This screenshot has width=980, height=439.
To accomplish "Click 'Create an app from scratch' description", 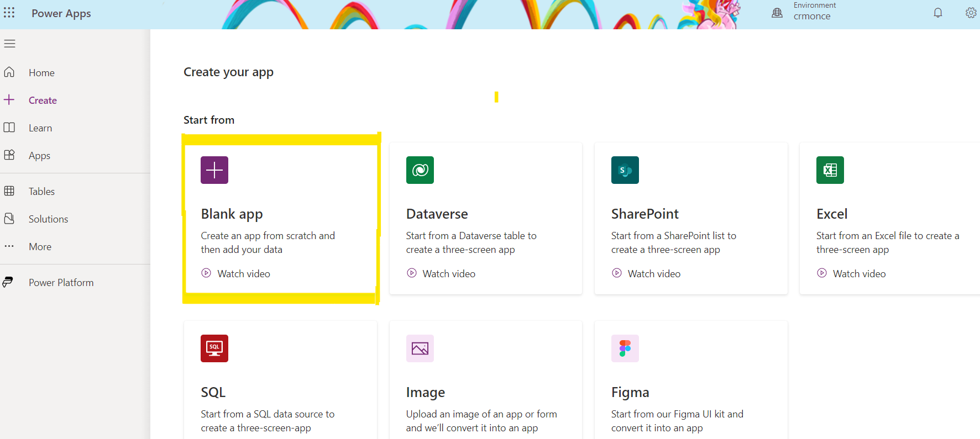I will pyautogui.click(x=268, y=242).
